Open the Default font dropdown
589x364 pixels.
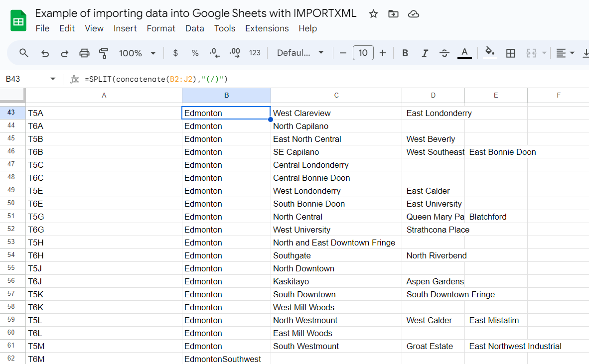click(300, 53)
